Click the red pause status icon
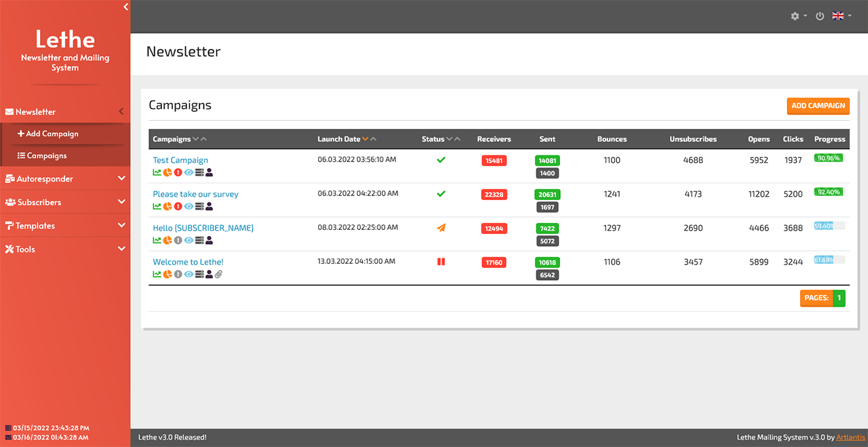The width and height of the screenshot is (868, 447). [x=441, y=262]
